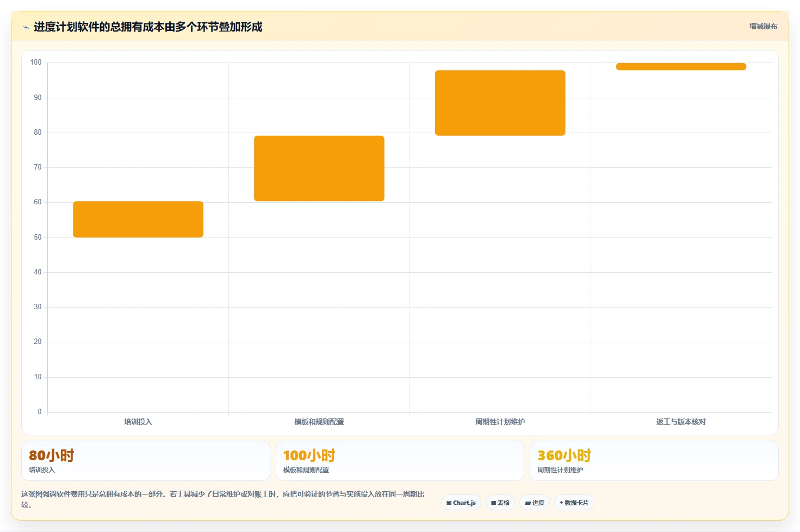Click the 100小时 stat value
The width and height of the screenshot is (800, 532).
tap(309, 455)
